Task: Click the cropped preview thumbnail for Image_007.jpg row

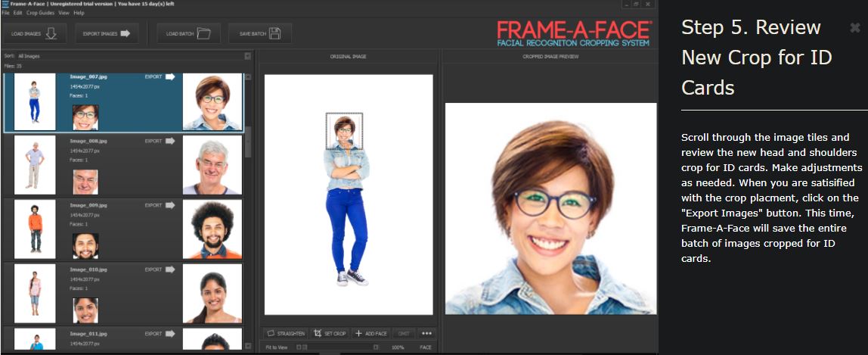Action: 212,102
